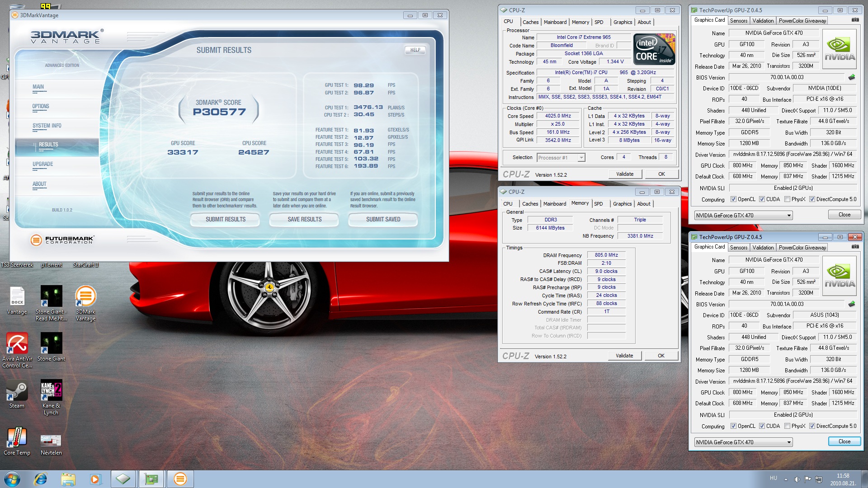
Task: Switch to Mainboard tab in top CPU-Z
Action: coord(555,22)
